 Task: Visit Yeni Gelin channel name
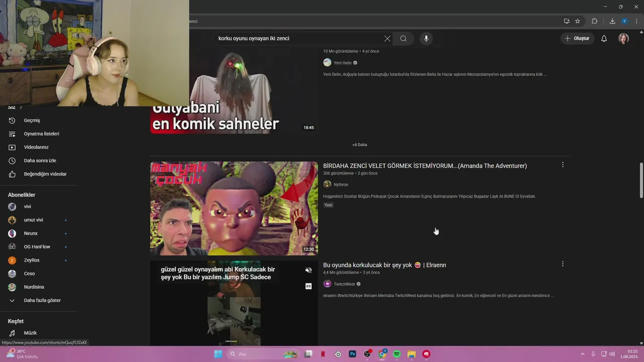click(343, 63)
